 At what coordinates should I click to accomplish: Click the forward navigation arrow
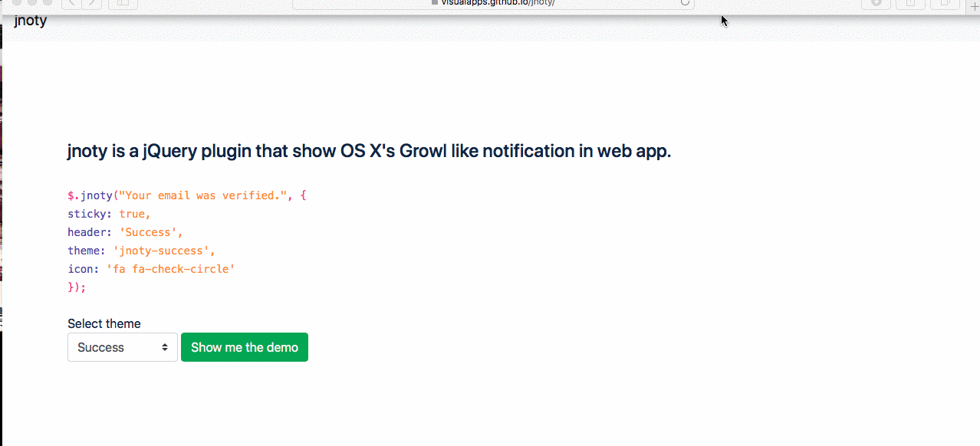[91, 3]
